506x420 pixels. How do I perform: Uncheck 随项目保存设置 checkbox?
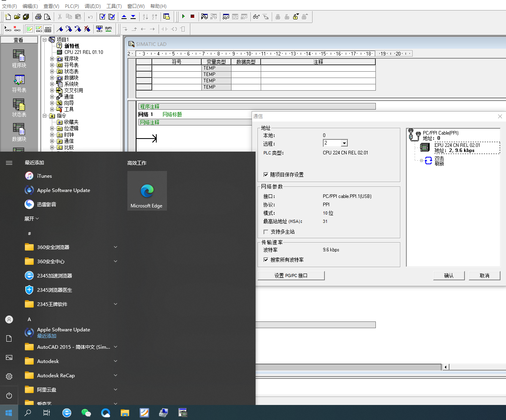tap(266, 175)
